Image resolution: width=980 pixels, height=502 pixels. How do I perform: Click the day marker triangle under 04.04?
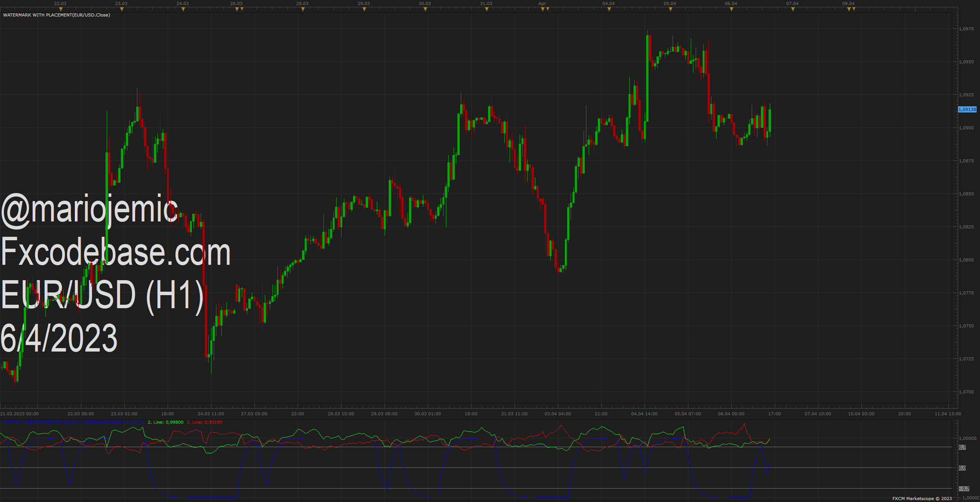click(x=609, y=9)
